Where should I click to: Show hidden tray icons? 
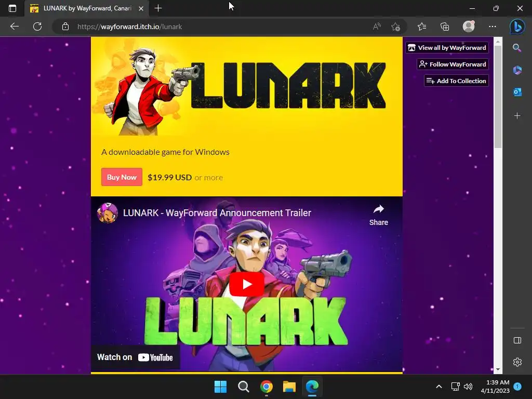tap(438, 387)
